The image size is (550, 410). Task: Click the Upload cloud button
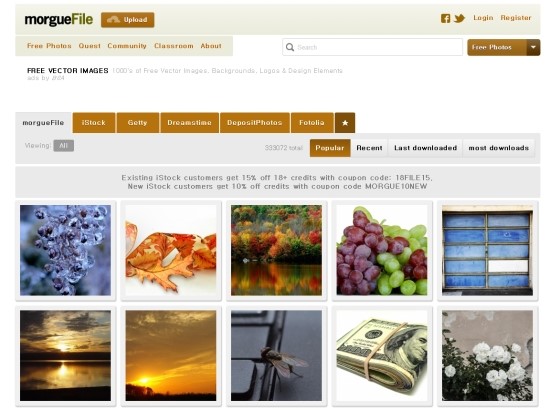(128, 20)
